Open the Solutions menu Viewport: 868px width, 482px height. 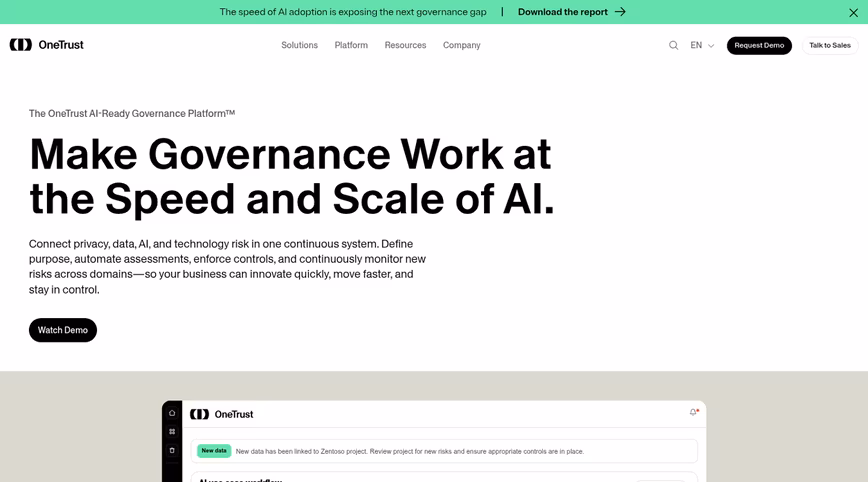coord(299,45)
